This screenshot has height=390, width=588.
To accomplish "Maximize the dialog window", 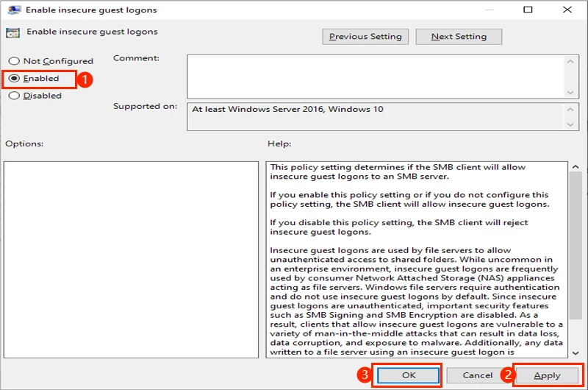I will tap(528, 10).
